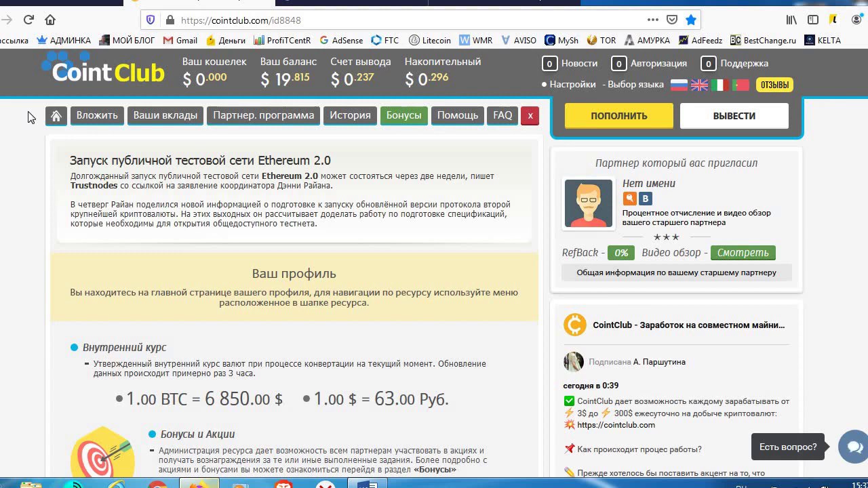
Task: Click the partner avatar thumbnail
Action: pos(589,203)
